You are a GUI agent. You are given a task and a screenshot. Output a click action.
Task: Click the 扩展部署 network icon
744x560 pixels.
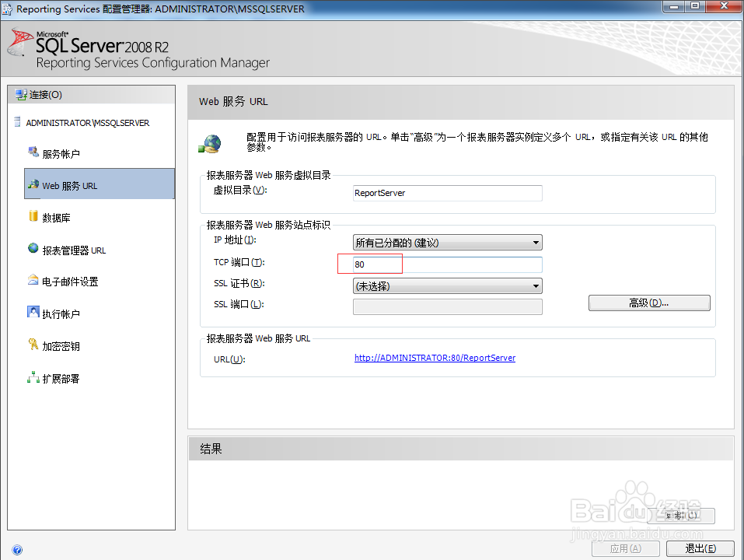click(33, 377)
